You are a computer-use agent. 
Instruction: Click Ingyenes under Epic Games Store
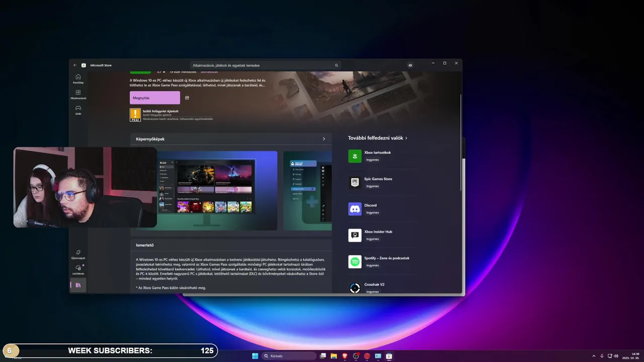(x=372, y=186)
